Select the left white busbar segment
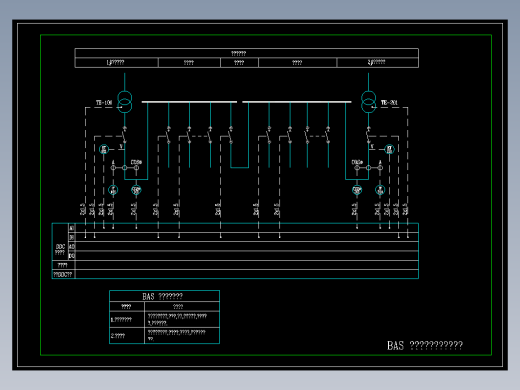The width and height of the screenshot is (520, 390). pos(189,102)
